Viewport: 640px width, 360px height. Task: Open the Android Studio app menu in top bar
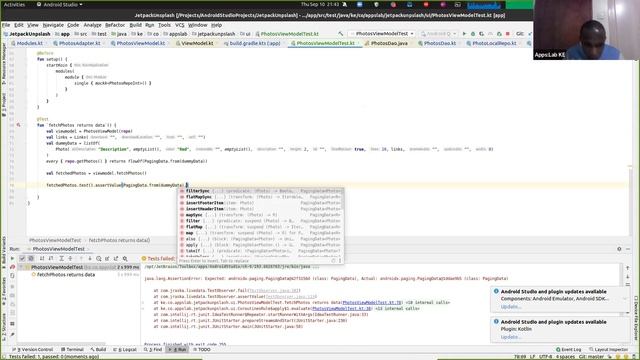60,4
